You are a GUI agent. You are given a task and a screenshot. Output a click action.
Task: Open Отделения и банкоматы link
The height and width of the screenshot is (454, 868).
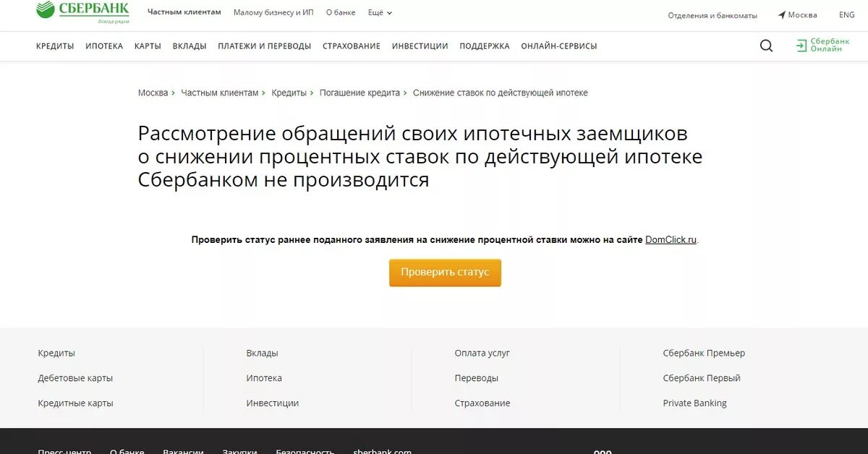coord(712,15)
